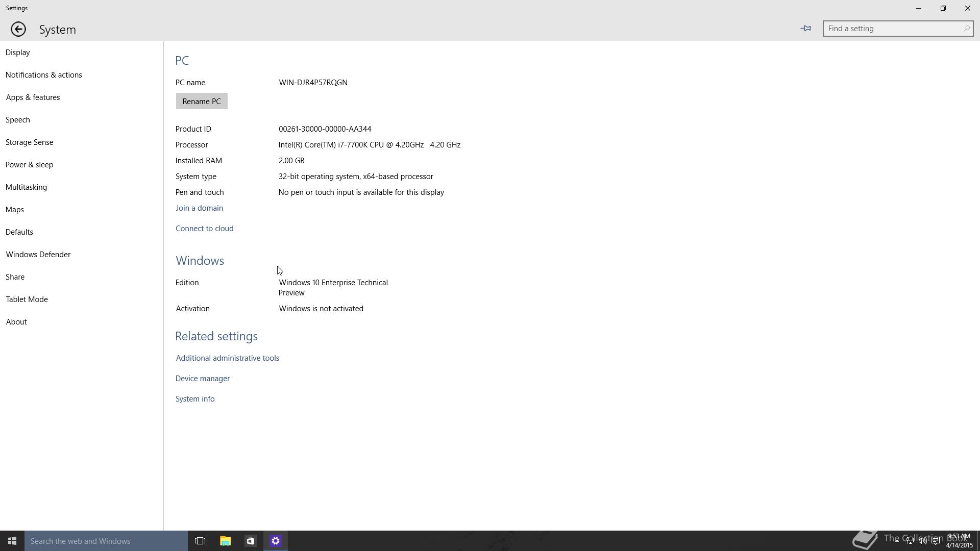The height and width of the screenshot is (551, 980).
Task: Go back with the circled arrow
Action: (x=18, y=29)
